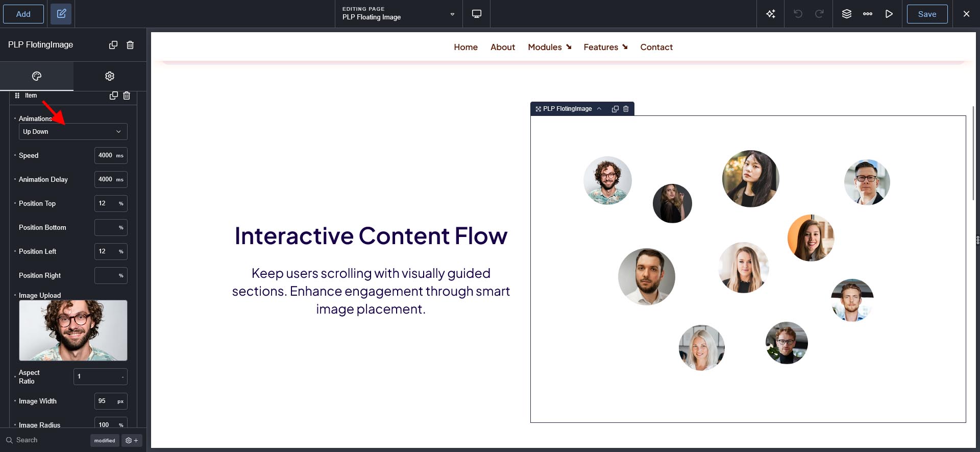The image size is (980, 452).
Task: Expand the Modules nav menu
Action: [x=550, y=47]
